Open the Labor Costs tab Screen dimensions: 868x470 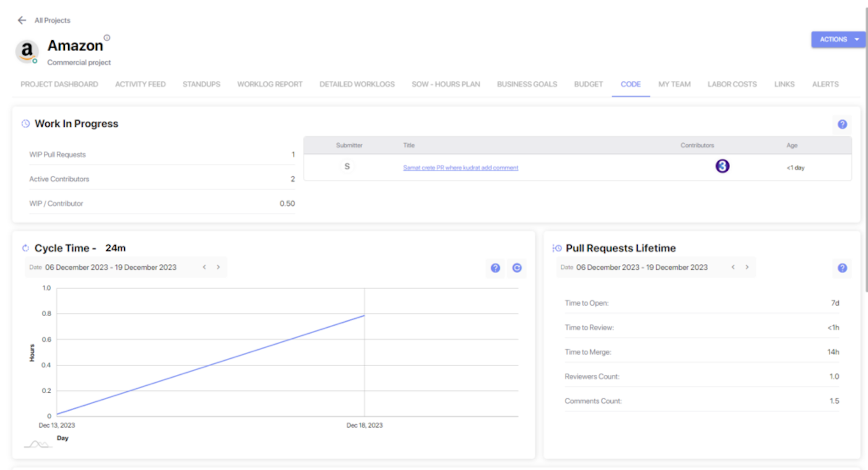point(732,84)
